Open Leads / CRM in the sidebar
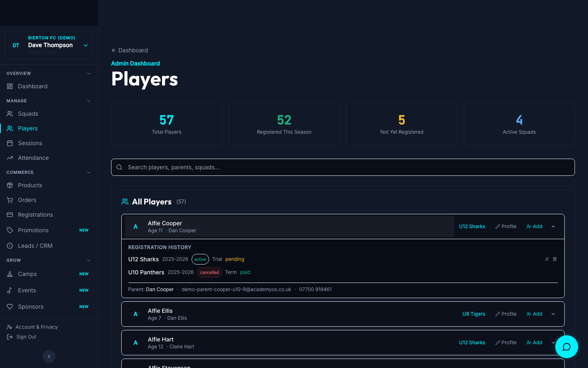The height and width of the screenshot is (368, 588). pyautogui.click(x=49, y=246)
